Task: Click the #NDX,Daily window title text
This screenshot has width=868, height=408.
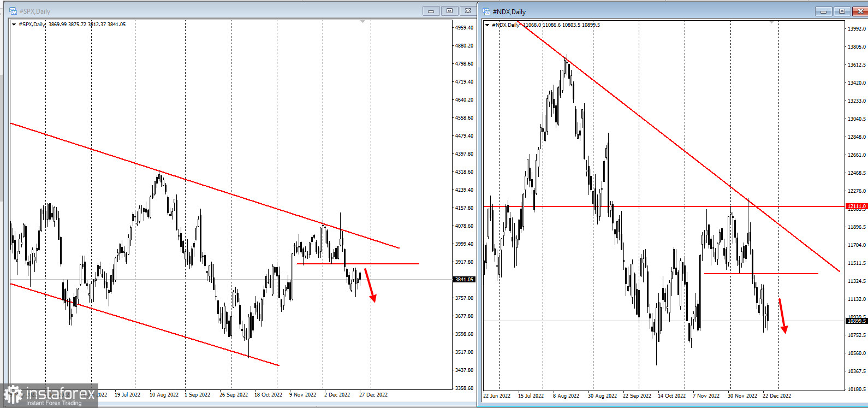Action: pos(509,11)
